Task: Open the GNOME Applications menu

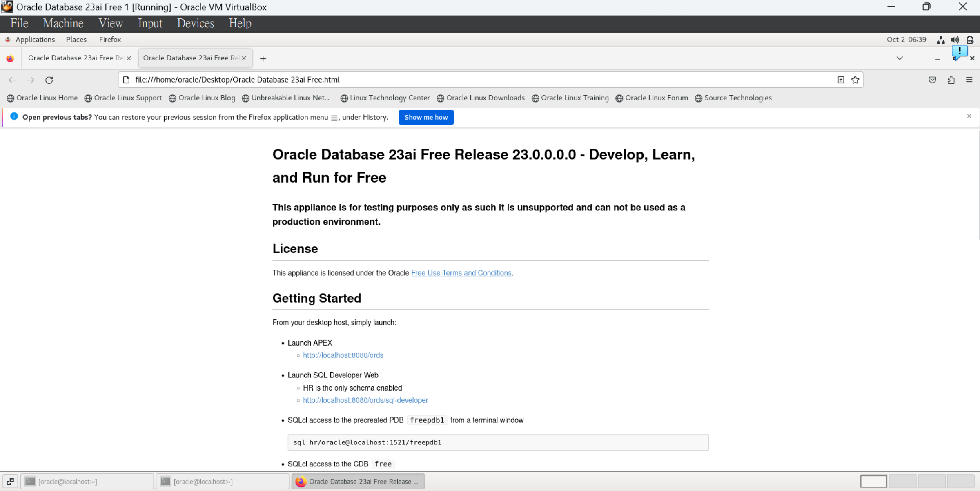Action: [x=35, y=40]
